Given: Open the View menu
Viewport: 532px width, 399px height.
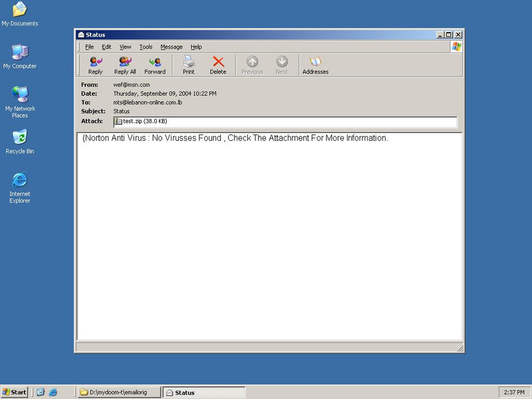Looking at the screenshot, I should (x=125, y=47).
